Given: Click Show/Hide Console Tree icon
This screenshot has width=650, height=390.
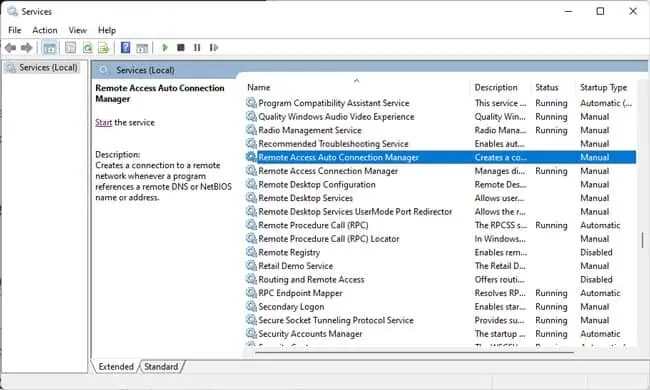Looking at the screenshot, I should pos(50,48).
